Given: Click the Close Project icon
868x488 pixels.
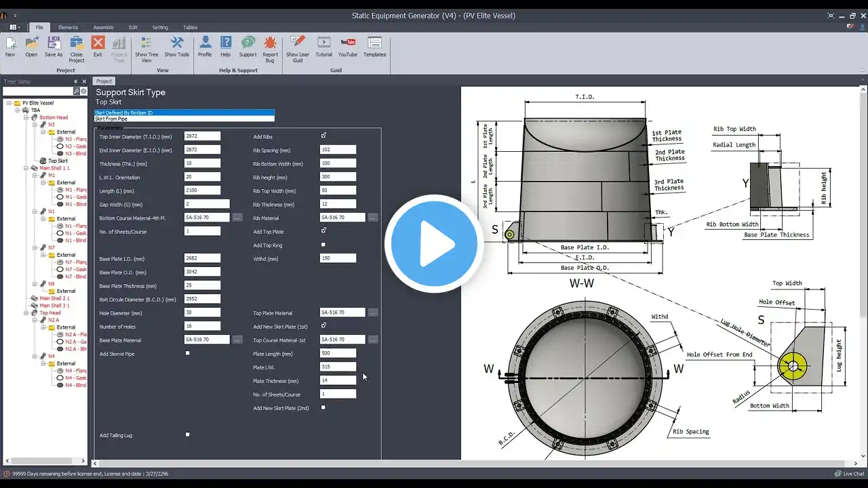Looking at the screenshot, I should [x=77, y=46].
